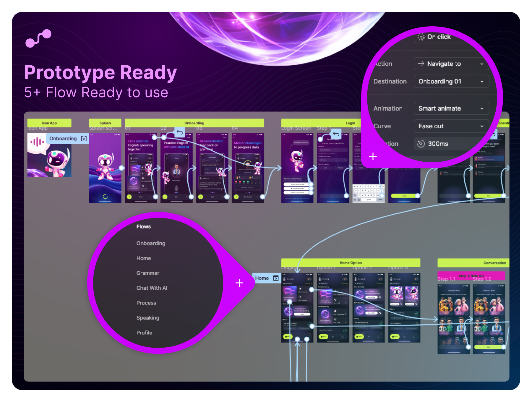Click the On click trigger option
Viewport: 532px width, 402px height.
(x=439, y=37)
